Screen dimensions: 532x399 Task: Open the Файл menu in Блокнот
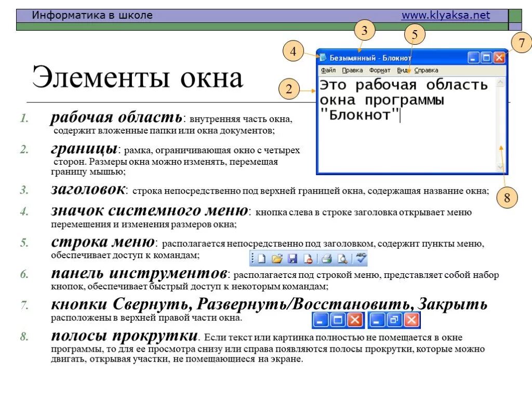(x=328, y=70)
